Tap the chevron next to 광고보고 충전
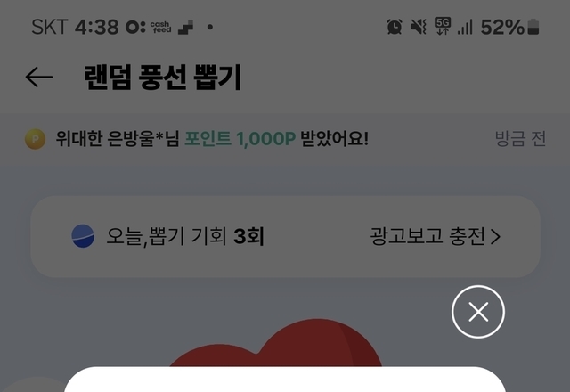 [495, 237]
